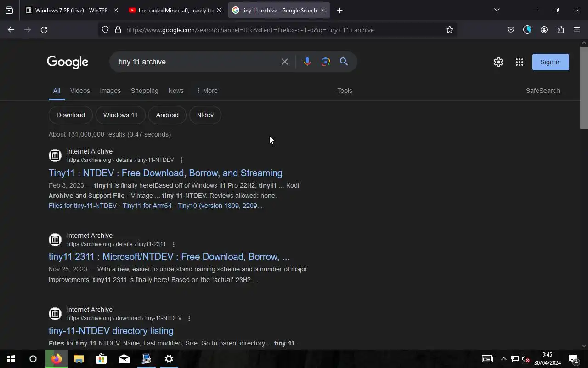Submit search with magnifier icon
The height and width of the screenshot is (368, 588).
344,62
